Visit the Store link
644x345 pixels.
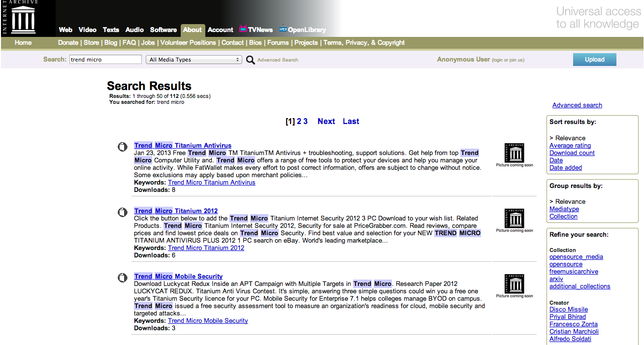[91, 43]
